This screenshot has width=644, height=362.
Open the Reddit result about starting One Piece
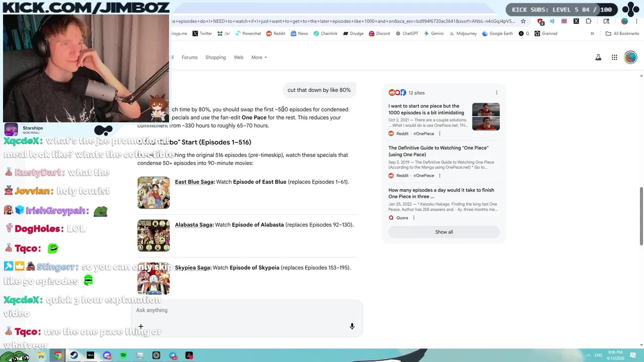pyautogui.click(x=426, y=110)
